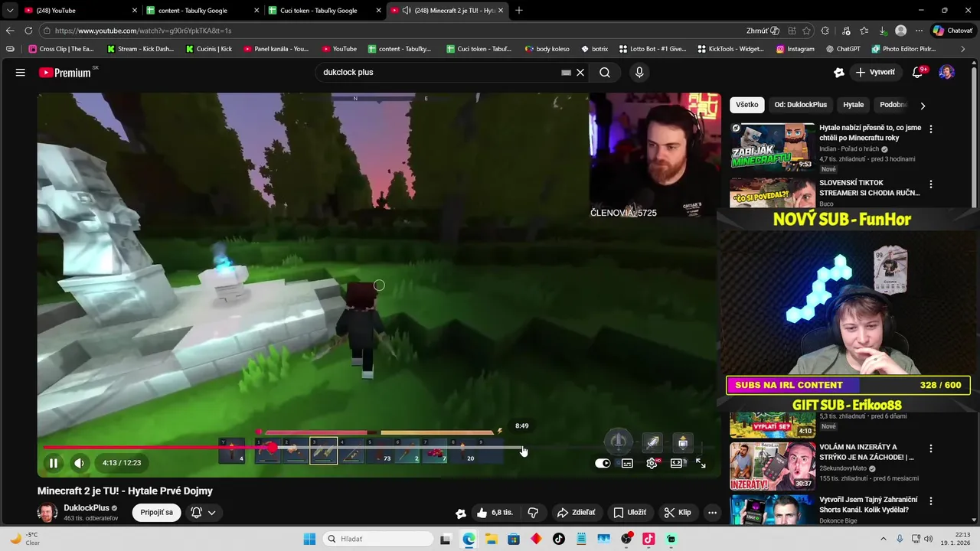Screen dimensions: 980x551
Task: Enter fullscreen mode
Action: coord(701,463)
